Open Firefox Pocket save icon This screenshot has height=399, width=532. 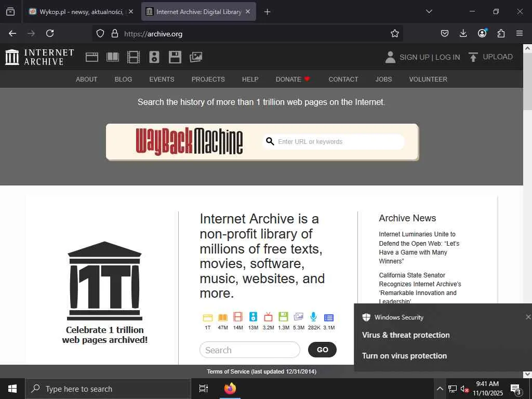click(x=445, y=33)
